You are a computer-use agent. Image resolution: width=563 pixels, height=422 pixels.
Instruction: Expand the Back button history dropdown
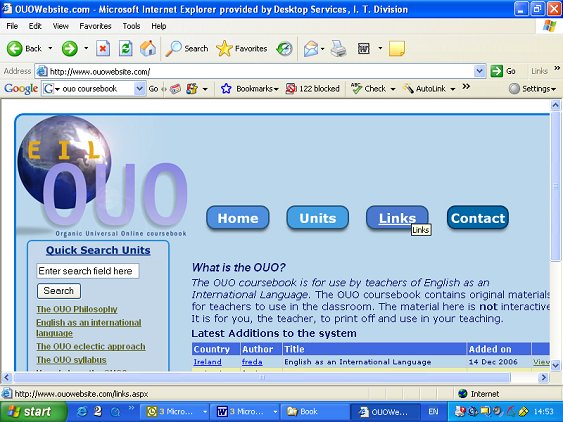pos(50,48)
